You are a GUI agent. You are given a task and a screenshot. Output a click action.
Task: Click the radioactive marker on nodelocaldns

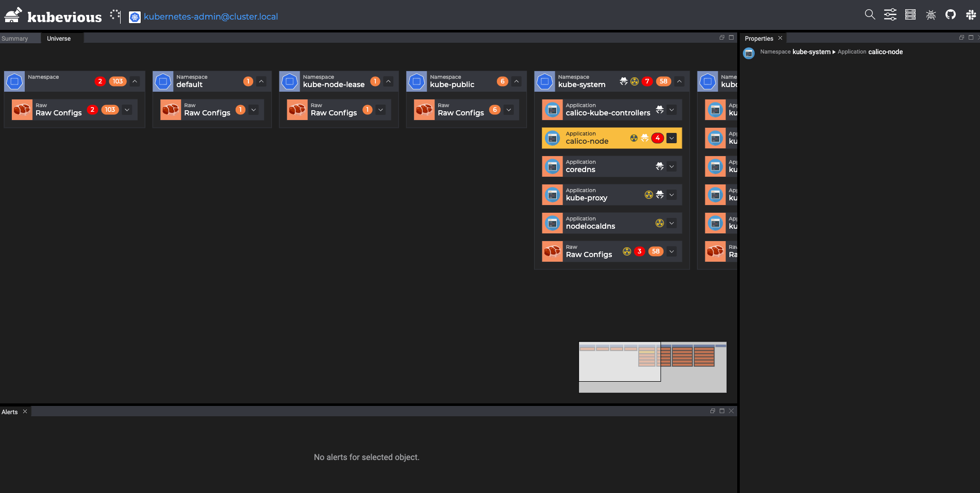click(660, 223)
